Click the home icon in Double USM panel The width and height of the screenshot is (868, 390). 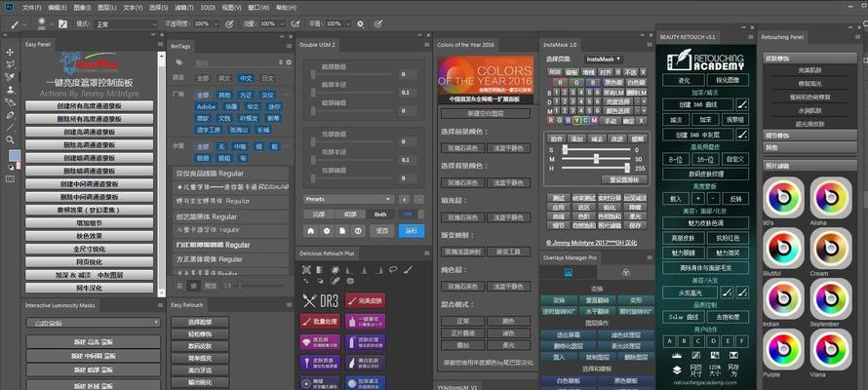click(311, 231)
